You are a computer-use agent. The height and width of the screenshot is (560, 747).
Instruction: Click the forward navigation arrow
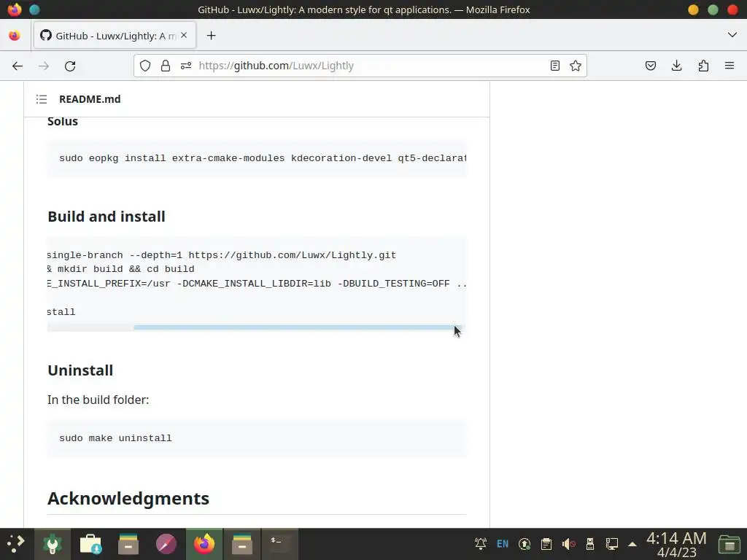(44, 66)
